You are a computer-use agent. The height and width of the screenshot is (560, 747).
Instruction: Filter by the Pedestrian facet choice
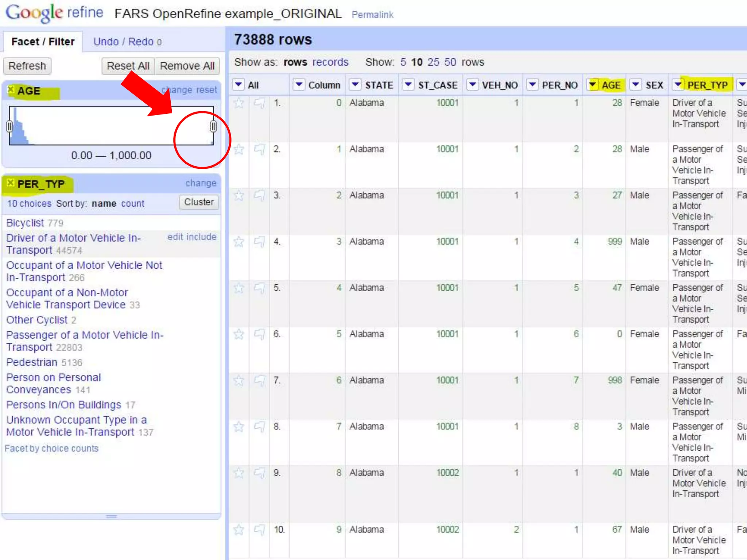pos(32,362)
